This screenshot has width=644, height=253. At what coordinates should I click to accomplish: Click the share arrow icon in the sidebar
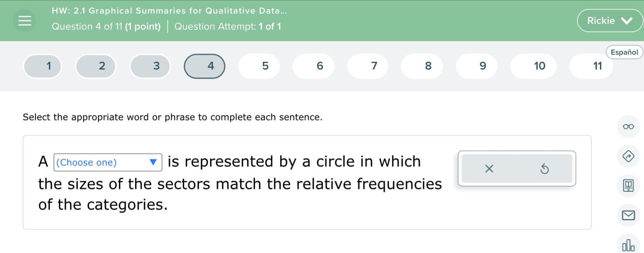(628, 156)
